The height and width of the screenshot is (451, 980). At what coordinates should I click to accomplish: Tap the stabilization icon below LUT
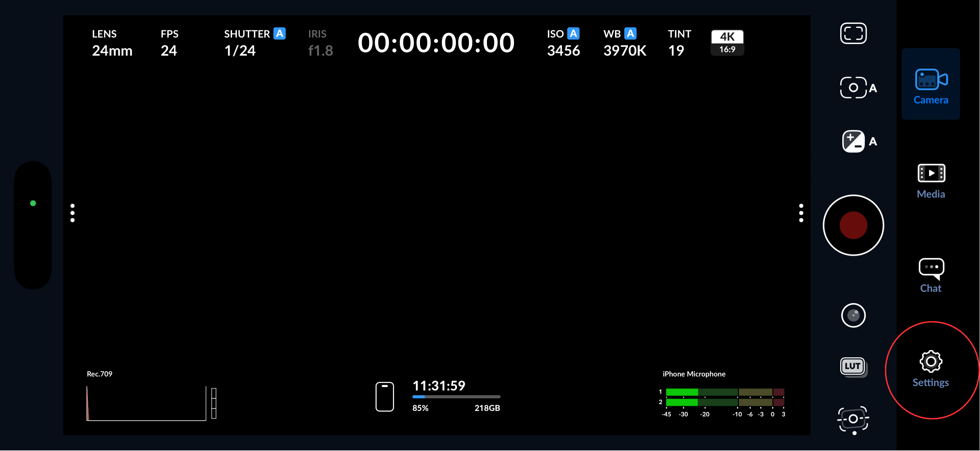pos(853,420)
